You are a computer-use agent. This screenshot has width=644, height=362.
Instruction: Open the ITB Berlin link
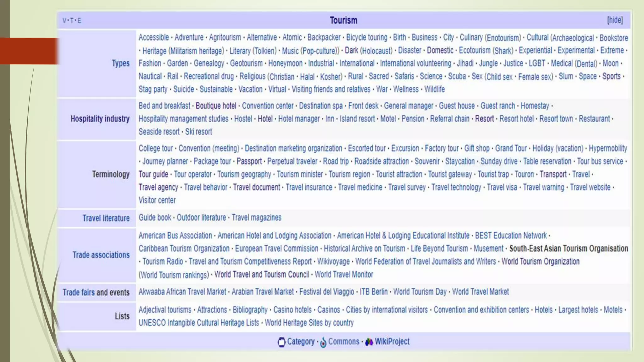pyautogui.click(x=373, y=292)
